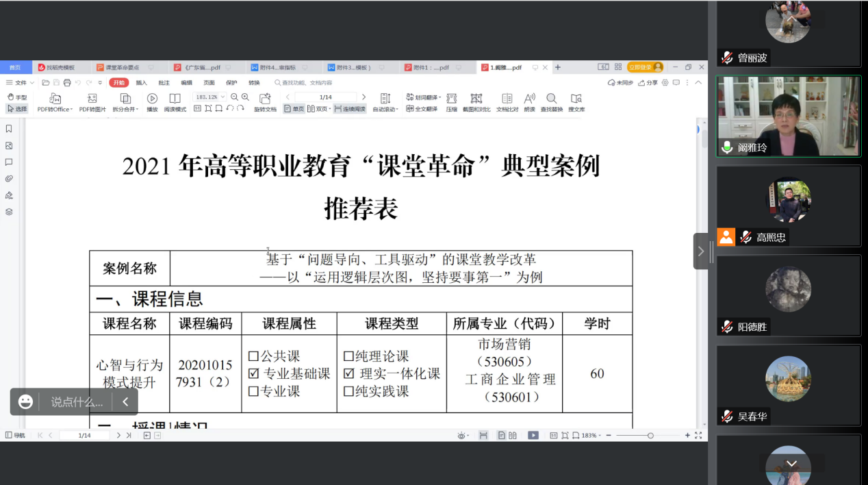Click the PDF转图片 tool icon
The image size is (868, 485).
point(92,99)
